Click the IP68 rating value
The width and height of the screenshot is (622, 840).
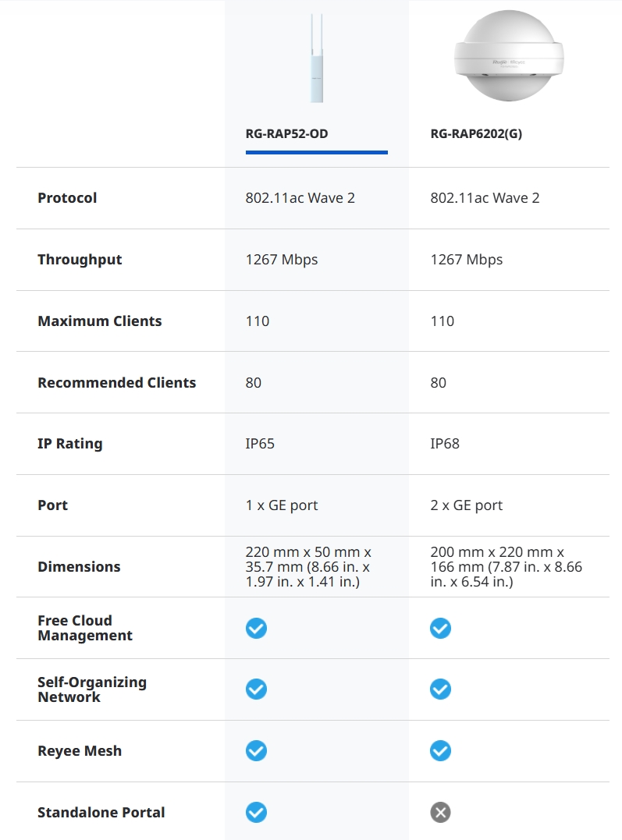click(x=445, y=444)
